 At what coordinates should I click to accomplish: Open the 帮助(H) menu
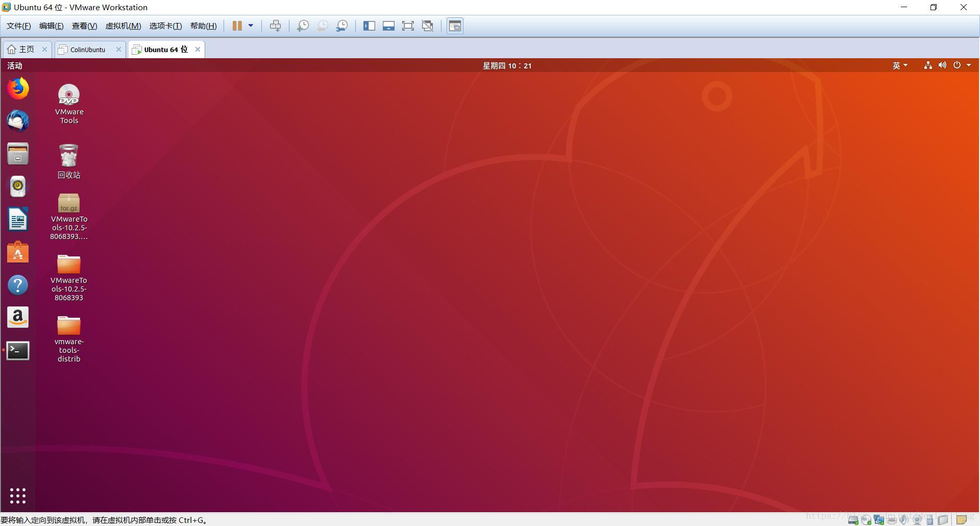coord(203,26)
